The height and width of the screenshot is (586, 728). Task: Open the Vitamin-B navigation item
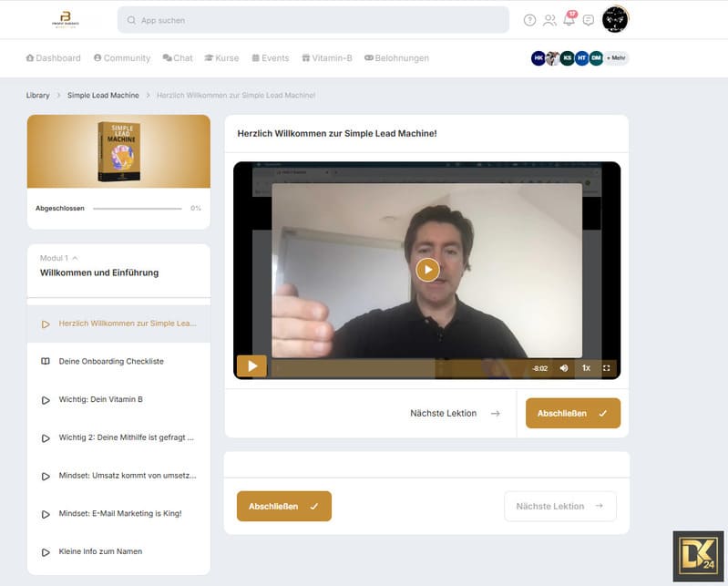click(327, 58)
